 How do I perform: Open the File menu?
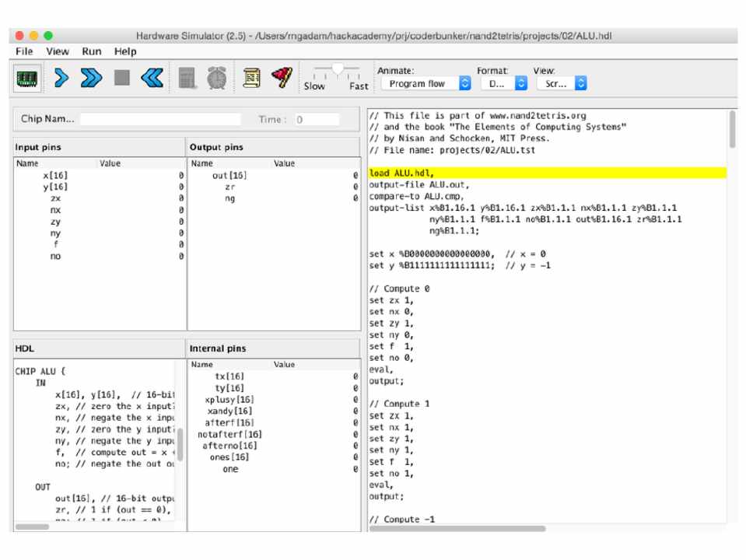(x=24, y=51)
